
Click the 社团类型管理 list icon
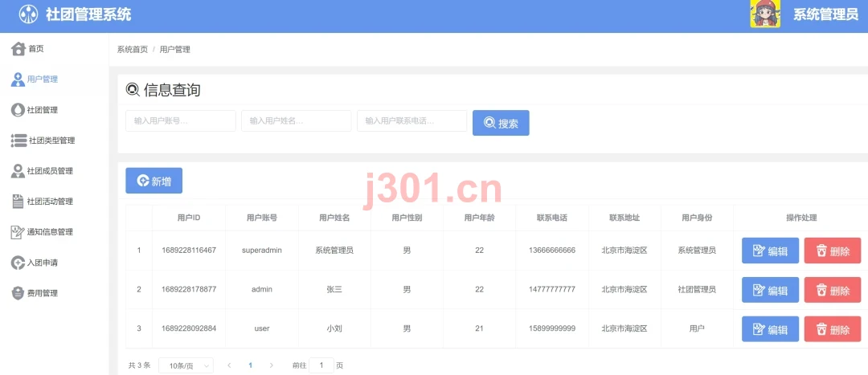pyautogui.click(x=18, y=141)
